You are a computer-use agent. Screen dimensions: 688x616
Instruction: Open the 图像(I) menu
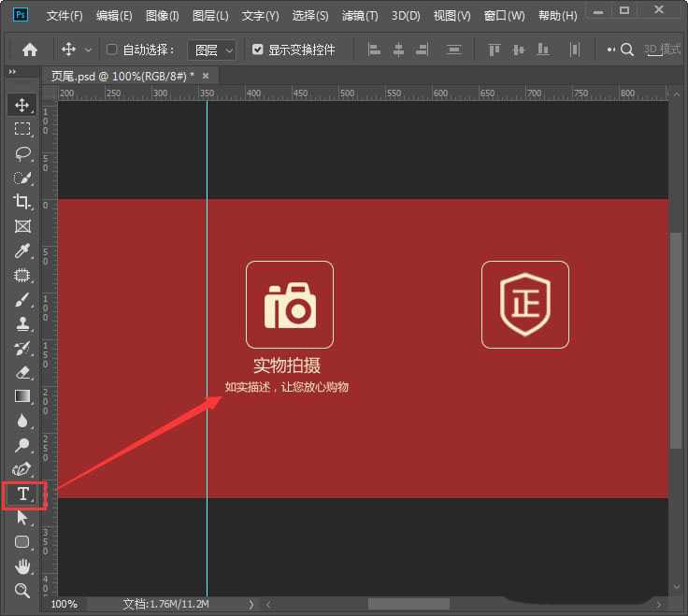pos(162,16)
